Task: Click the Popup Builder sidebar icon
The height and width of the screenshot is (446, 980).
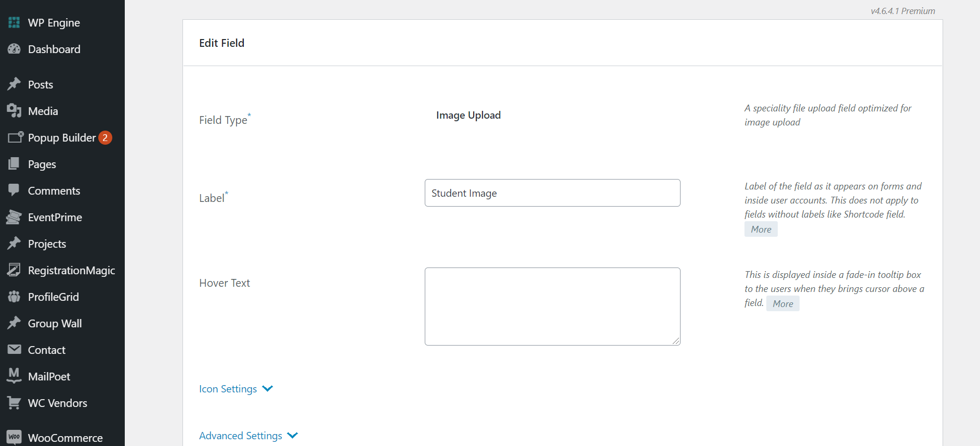Action: [15, 137]
